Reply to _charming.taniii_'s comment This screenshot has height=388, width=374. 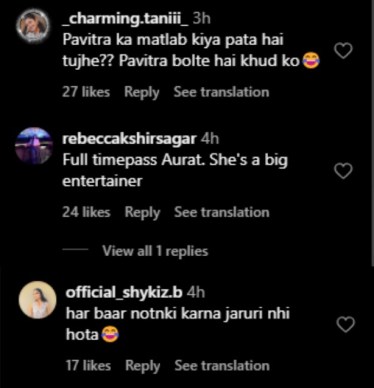tap(142, 92)
